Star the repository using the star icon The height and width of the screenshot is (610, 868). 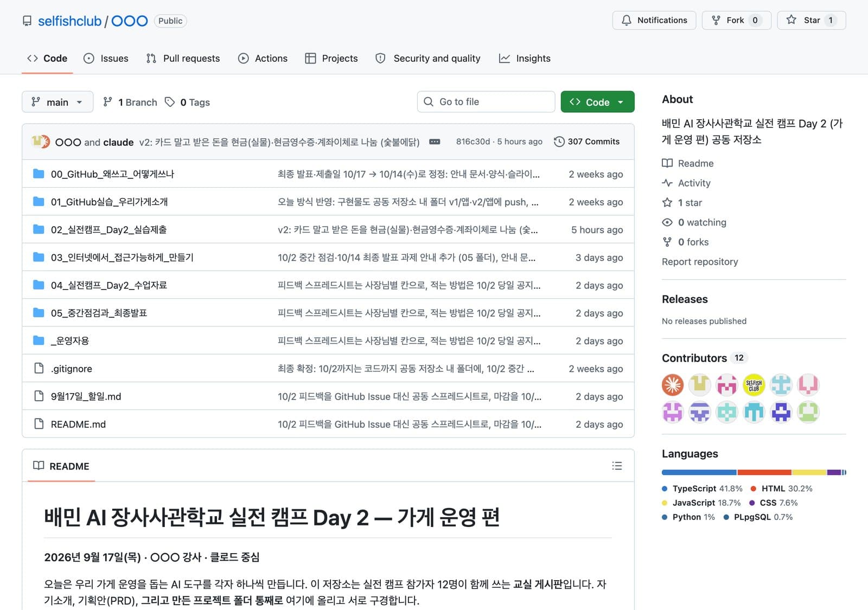(x=792, y=20)
